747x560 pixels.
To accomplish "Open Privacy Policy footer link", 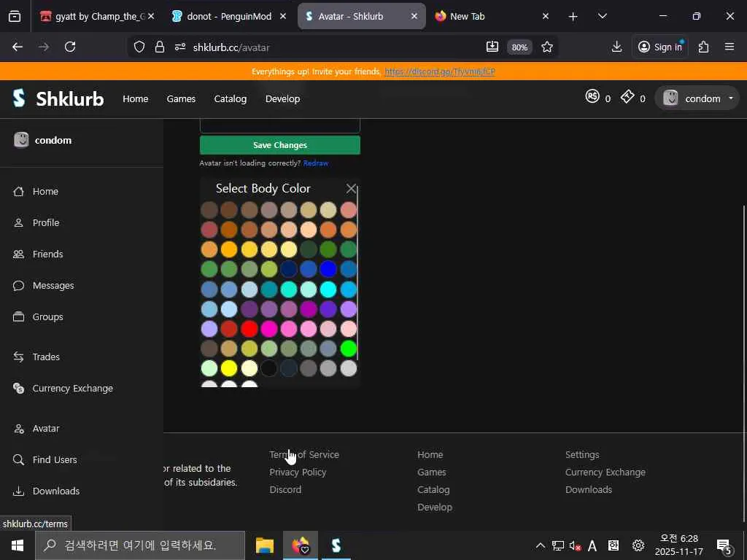I will [298, 472].
